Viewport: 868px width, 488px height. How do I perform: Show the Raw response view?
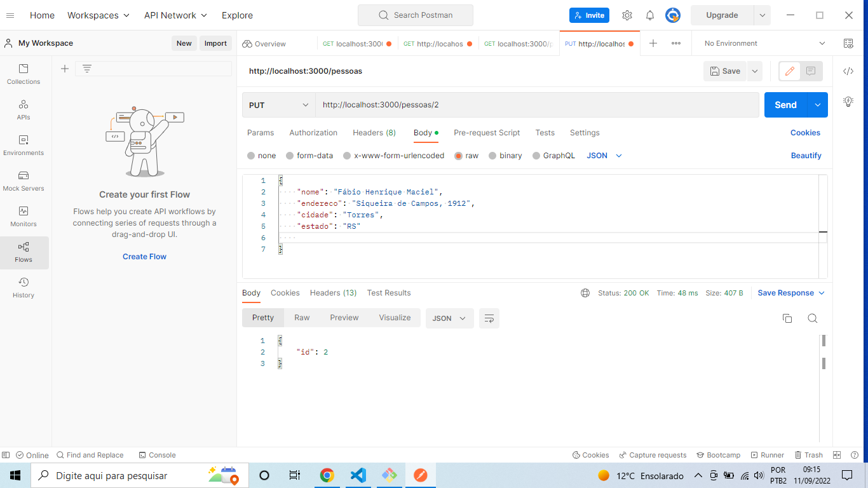pyautogui.click(x=302, y=318)
